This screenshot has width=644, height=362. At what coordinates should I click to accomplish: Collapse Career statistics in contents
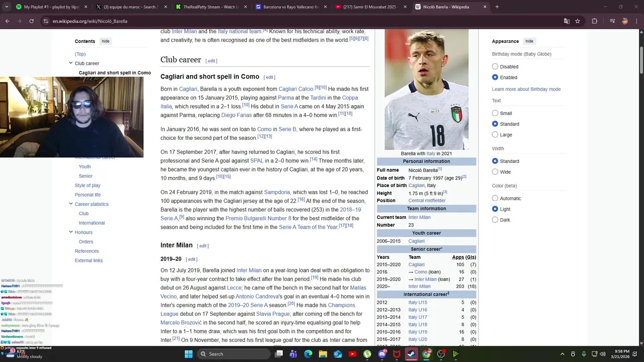70,204
